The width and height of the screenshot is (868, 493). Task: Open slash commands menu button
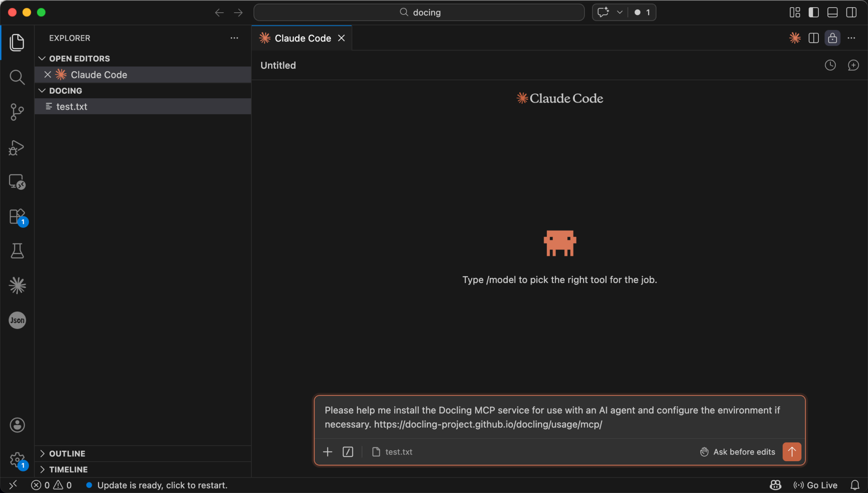click(x=348, y=452)
